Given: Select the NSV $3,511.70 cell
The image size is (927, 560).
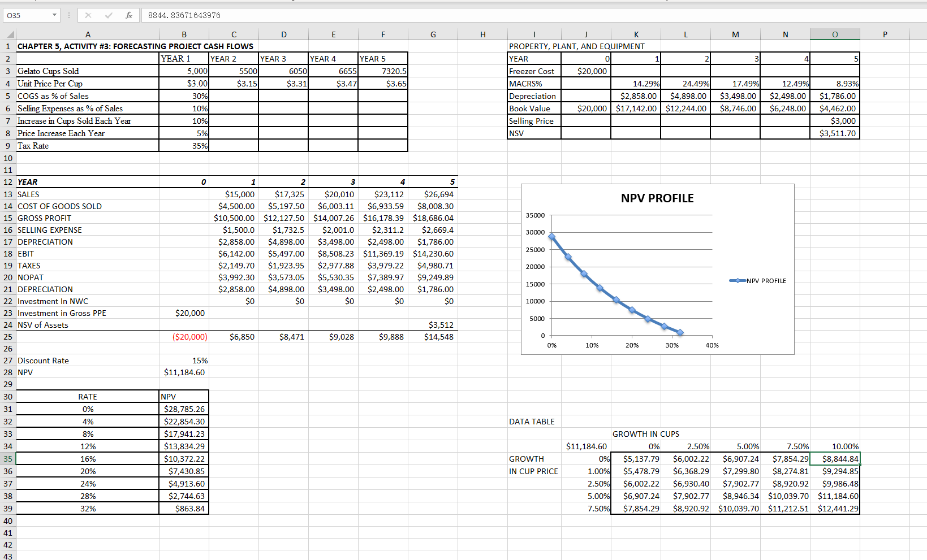Looking at the screenshot, I should coord(835,133).
